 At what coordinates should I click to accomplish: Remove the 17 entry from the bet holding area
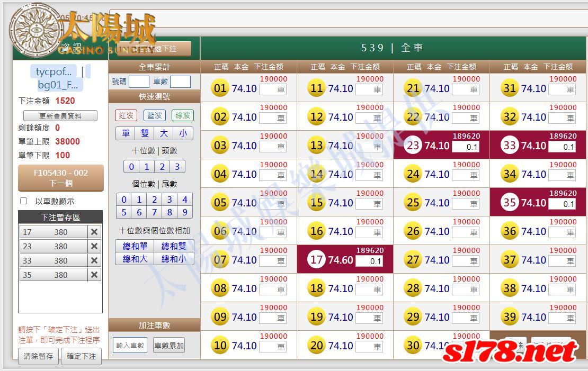click(x=94, y=232)
